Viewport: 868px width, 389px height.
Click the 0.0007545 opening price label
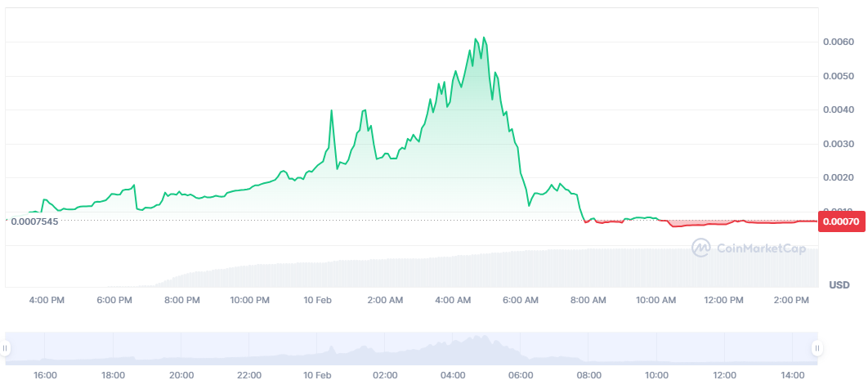(34, 221)
